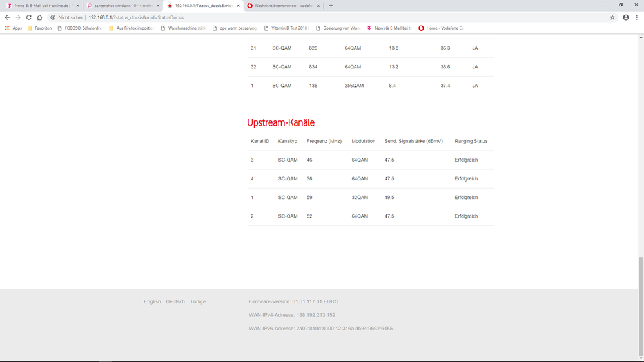Click the upstream frequency value 59
The image size is (644, 362).
click(309, 197)
